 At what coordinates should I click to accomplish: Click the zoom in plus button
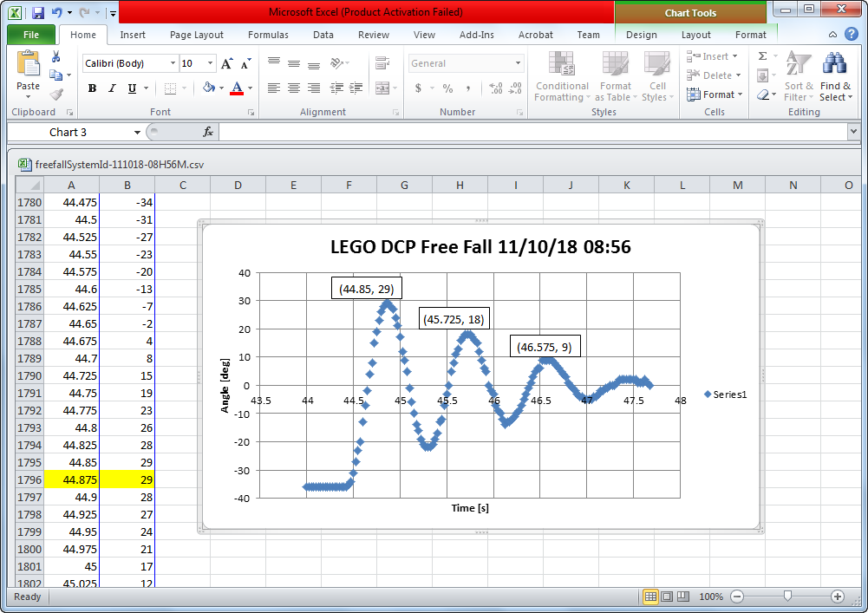(x=838, y=597)
